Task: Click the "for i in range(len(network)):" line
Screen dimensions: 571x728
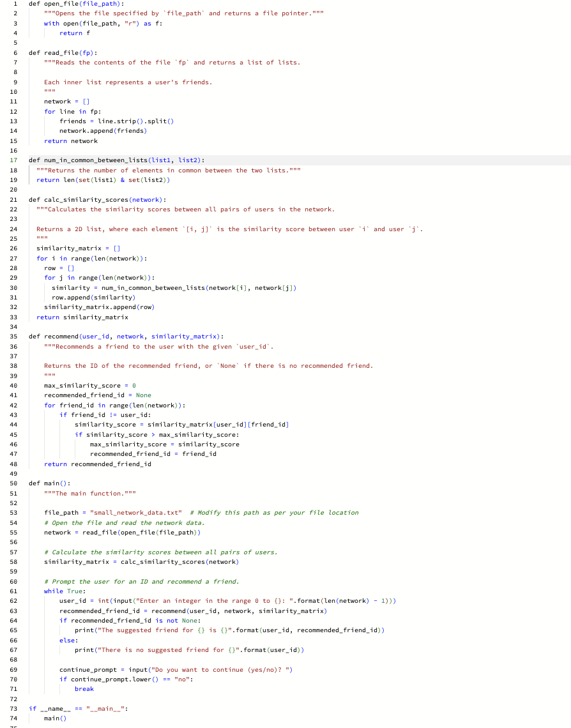Action: click(x=92, y=259)
